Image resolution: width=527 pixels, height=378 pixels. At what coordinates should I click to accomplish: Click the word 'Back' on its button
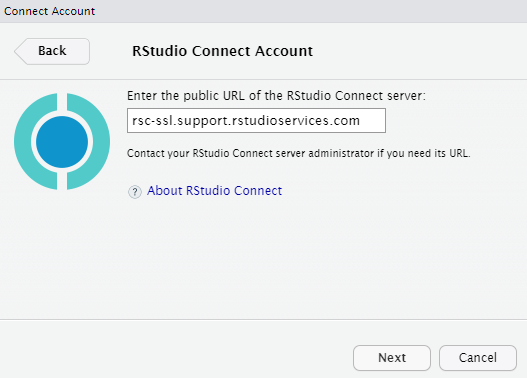[x=52, y=51]
